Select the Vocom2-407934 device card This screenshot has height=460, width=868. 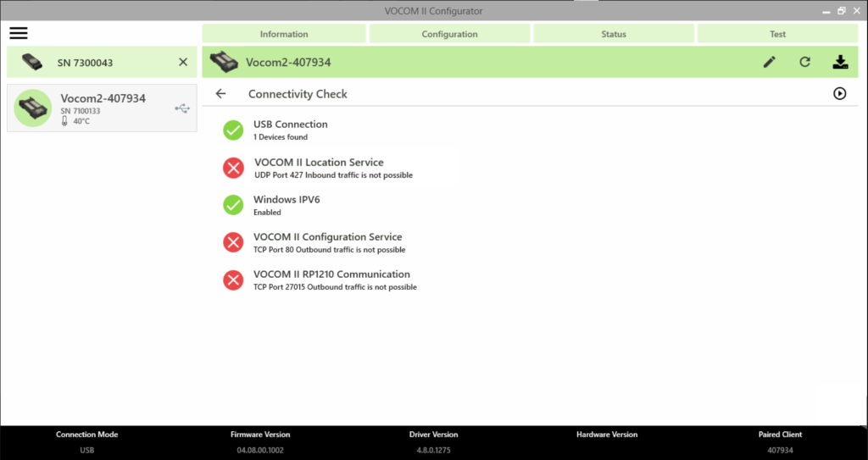(102, 108)
